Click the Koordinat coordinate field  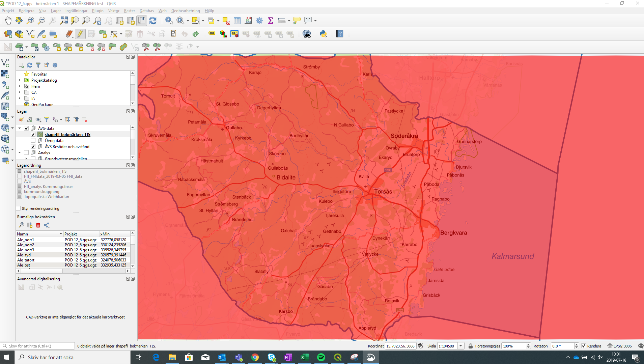coord(401,346)
